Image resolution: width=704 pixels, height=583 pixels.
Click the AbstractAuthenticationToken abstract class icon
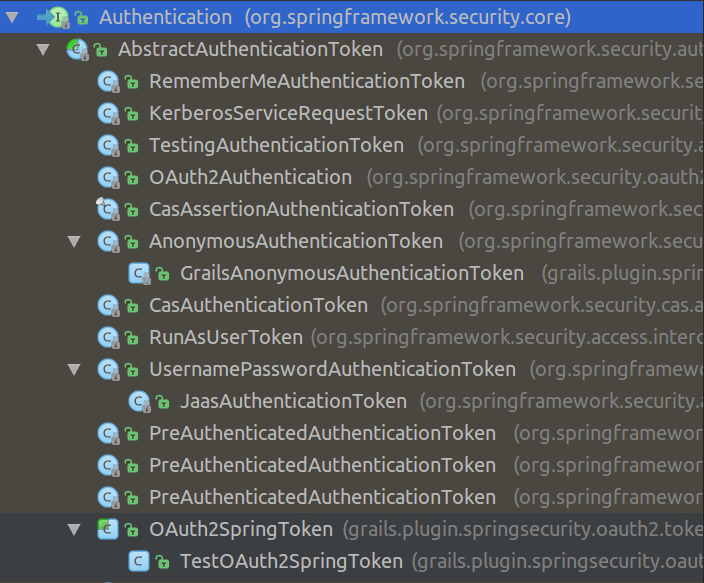pos(77,49)
